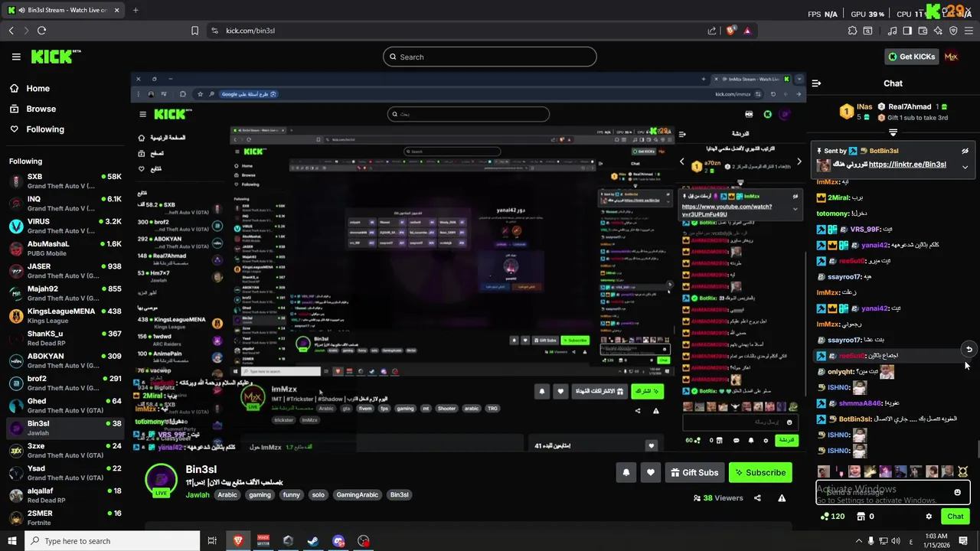The height and width of the screenshot is (551, 980).
Task: Open Brave VPN shield icon
Action: 953,31
